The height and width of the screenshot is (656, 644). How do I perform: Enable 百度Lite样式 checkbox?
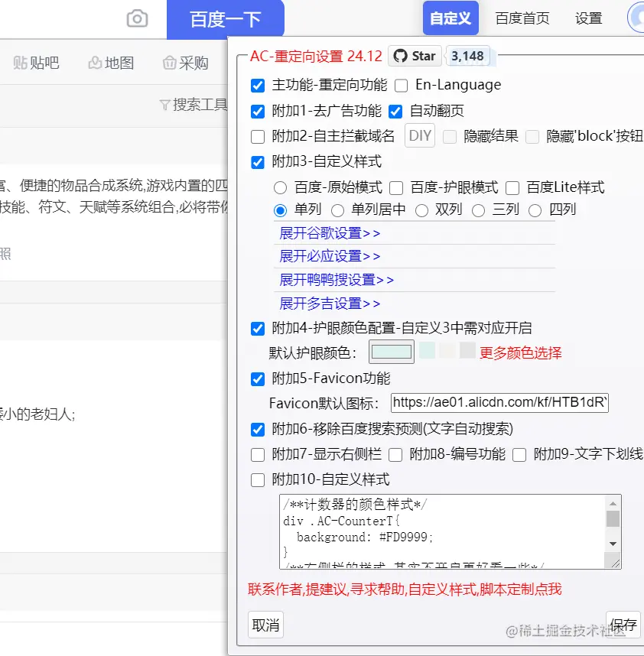[512, 188]
